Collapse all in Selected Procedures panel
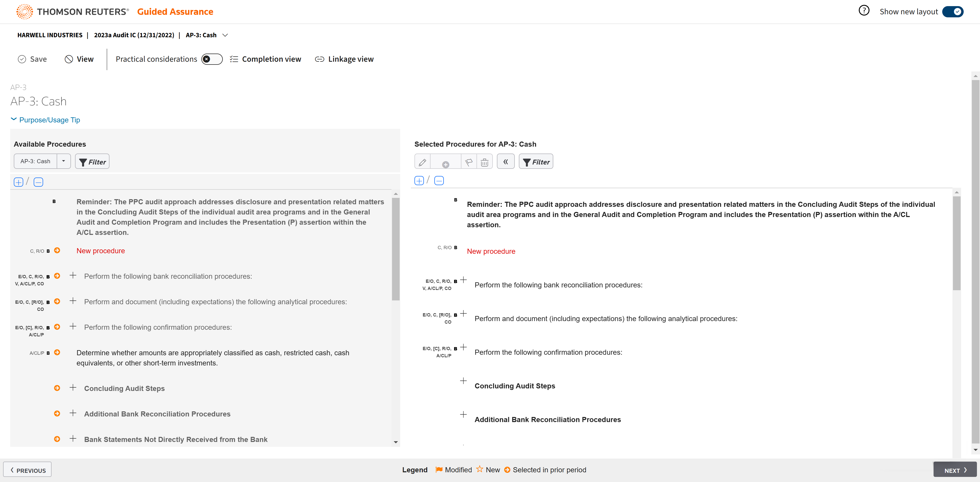The width and height of the screenshot is (980, 482). pos(439,181)
